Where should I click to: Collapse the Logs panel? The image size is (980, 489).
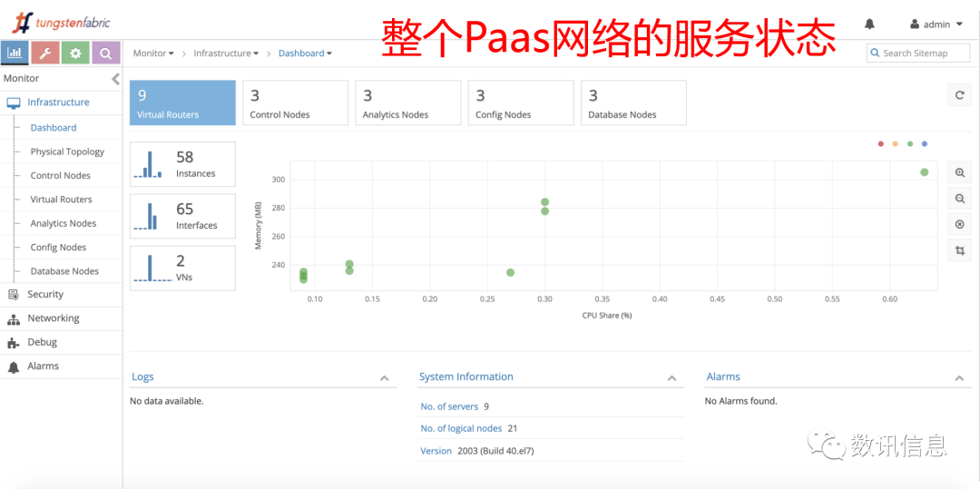coord(385,377)
